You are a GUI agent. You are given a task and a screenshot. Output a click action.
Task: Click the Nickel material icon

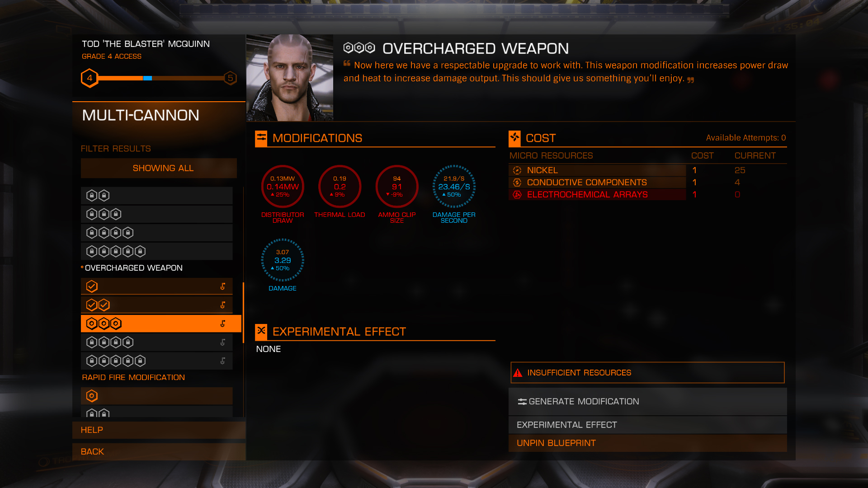pyautogui.click(x=517, y=170)
